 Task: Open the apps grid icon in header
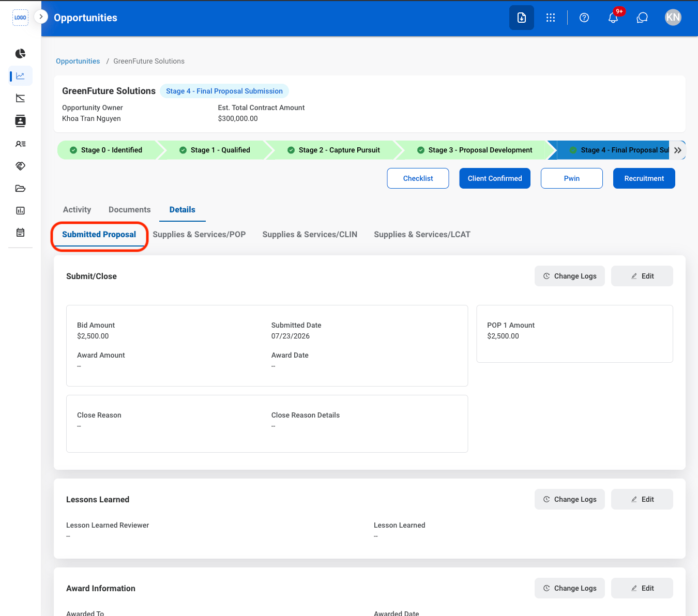pyautogui.click(x=551, y=18)
